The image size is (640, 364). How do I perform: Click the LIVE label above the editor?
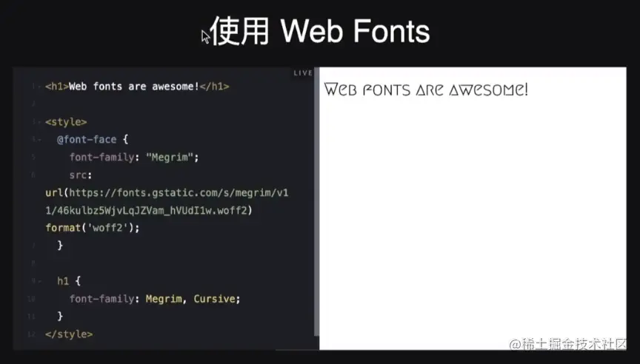point(303,73)
